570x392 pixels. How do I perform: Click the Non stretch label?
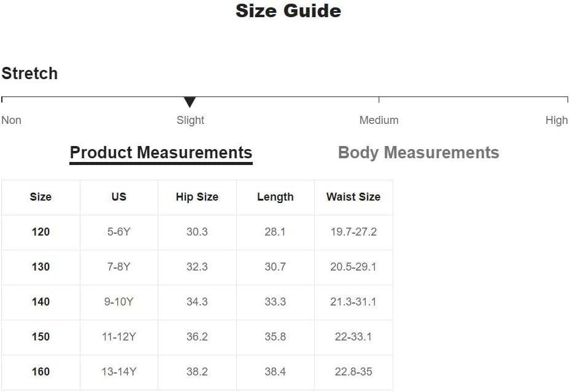pos(11,120)
